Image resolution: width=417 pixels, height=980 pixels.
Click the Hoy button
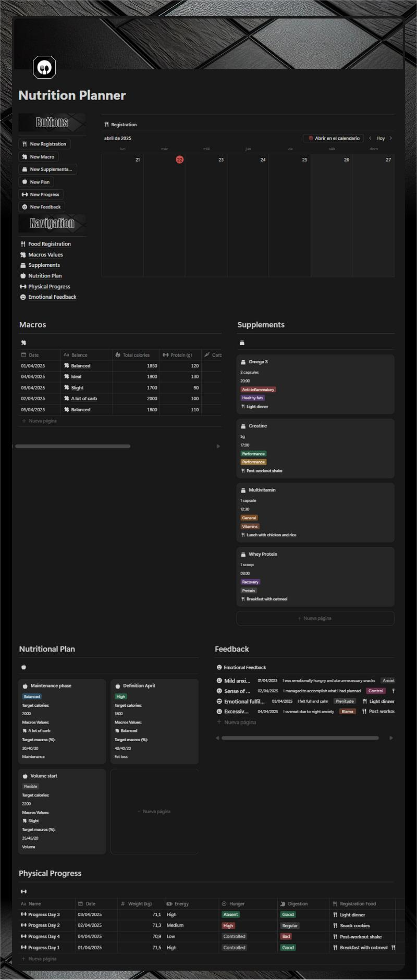pyautogui.click(x=381, y=138)
